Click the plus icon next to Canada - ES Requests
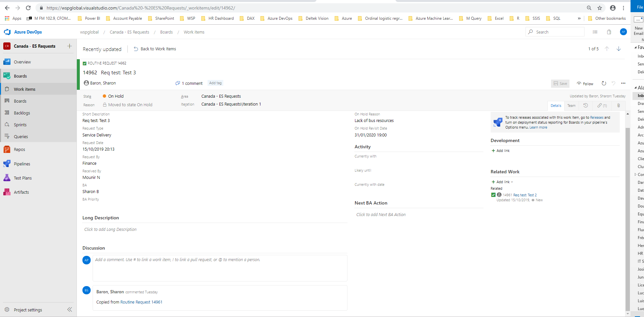 click(x=70, y=46)
